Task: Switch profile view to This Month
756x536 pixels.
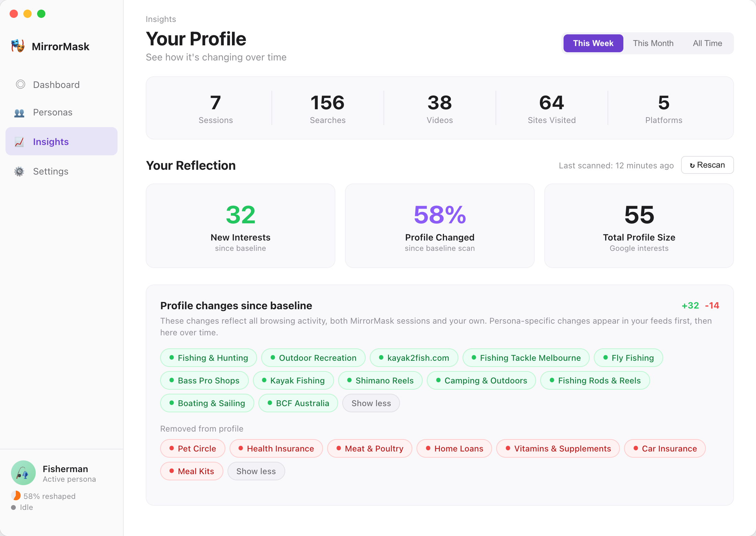Action: pyautogui.click(x=653, y=43)
